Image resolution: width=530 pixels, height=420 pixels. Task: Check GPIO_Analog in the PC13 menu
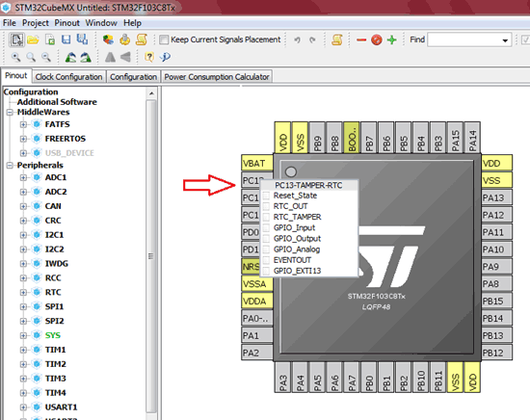point(266,249)
